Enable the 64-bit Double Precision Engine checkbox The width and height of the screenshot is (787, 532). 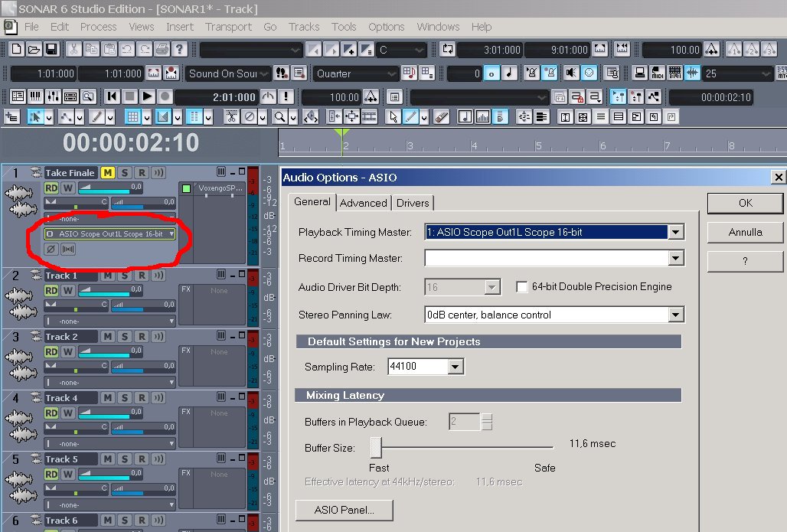522,286
